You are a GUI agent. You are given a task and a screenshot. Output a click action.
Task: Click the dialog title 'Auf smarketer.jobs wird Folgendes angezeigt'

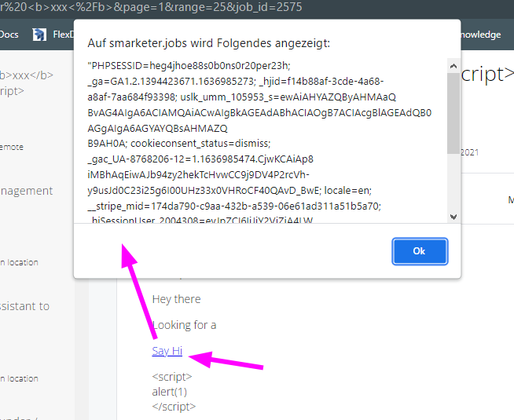[x=209, y=43]
